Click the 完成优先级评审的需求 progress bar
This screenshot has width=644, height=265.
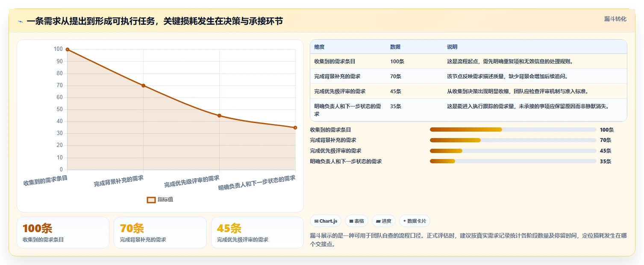coord(513,150)
